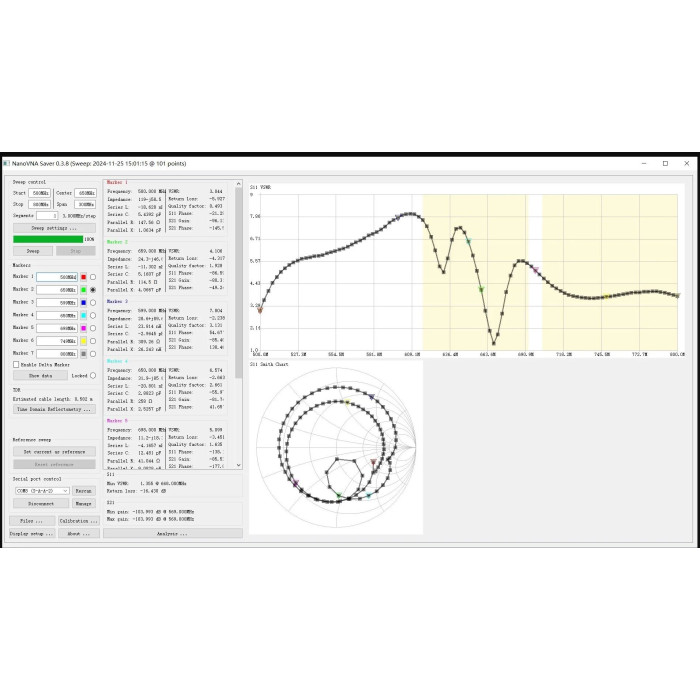The height and width of the screenshot is (700, 700).
Task: Click the sweep Start frequency field
Action: point(39,193)
